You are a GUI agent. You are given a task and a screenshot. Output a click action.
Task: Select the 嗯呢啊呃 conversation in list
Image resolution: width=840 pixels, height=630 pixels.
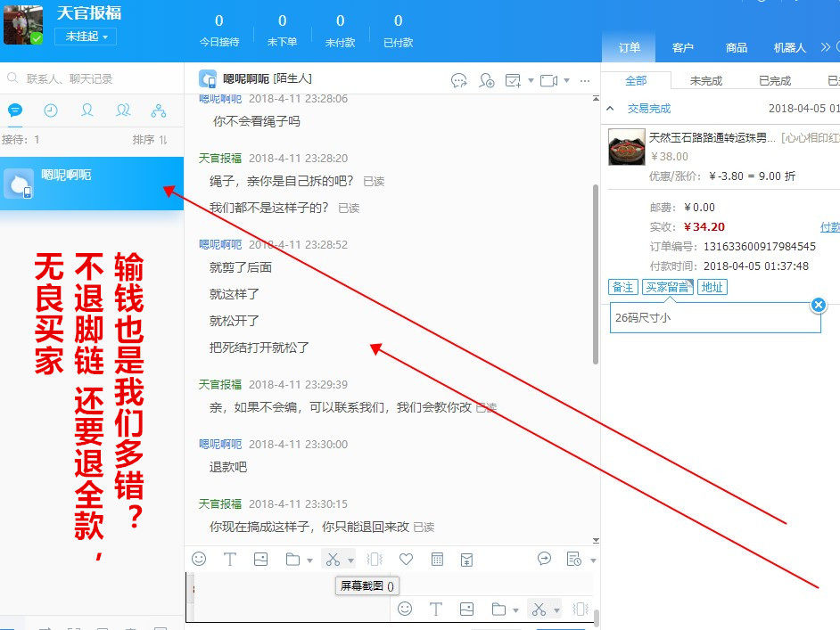tap(92, 183)
